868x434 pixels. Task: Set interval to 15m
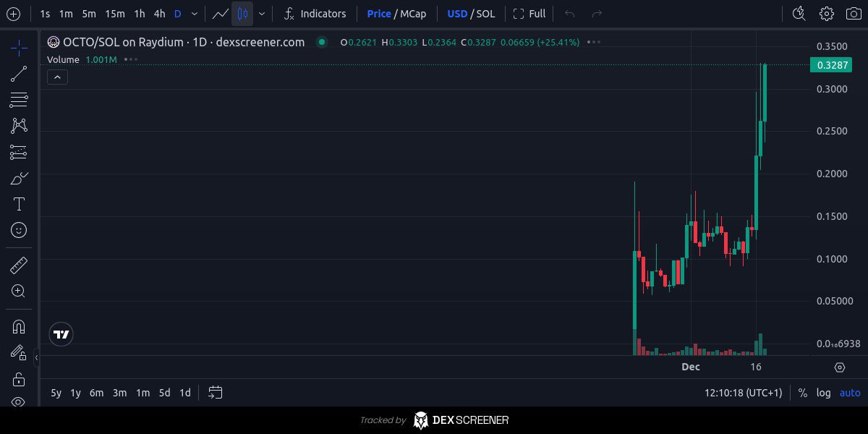114,14
